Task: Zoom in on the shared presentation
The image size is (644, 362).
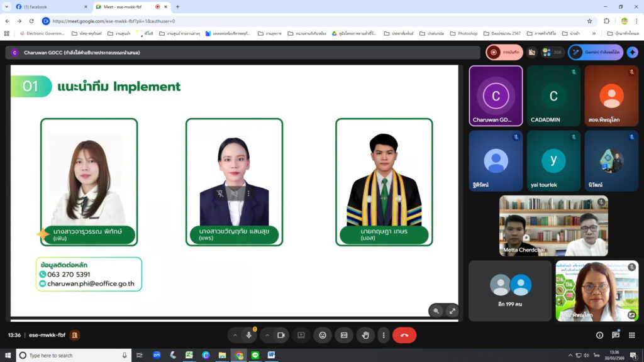Action: [x=436, y=310]
